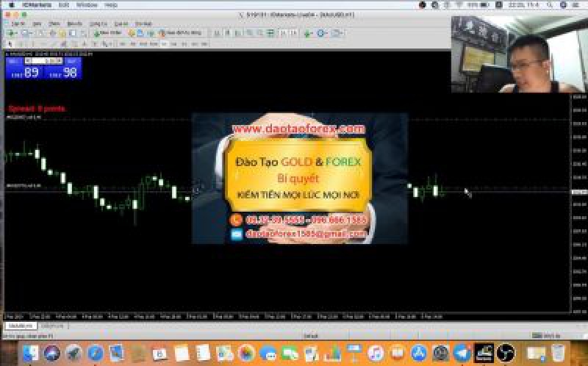Open MetaEditor from the toolbar
This screenshot has width=588, height=366.
coord(132,33)
